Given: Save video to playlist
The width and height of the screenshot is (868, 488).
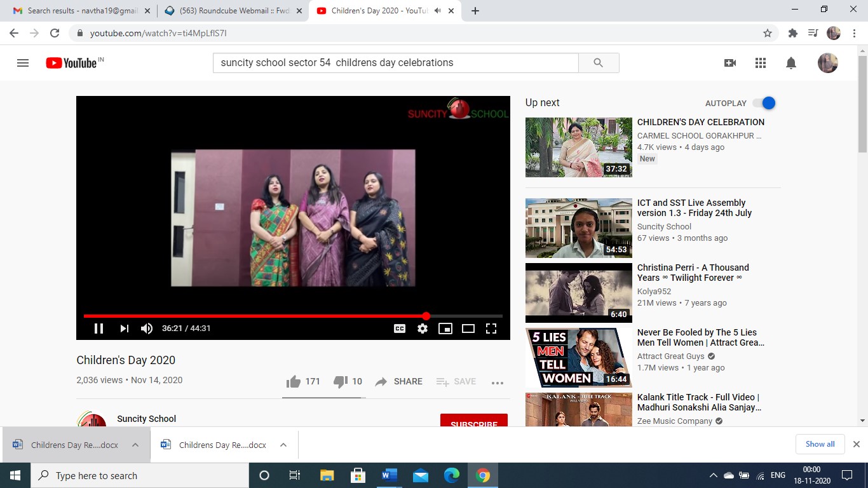Looking at the screenshot, I should pyautogui.click(x=456, y=381).
